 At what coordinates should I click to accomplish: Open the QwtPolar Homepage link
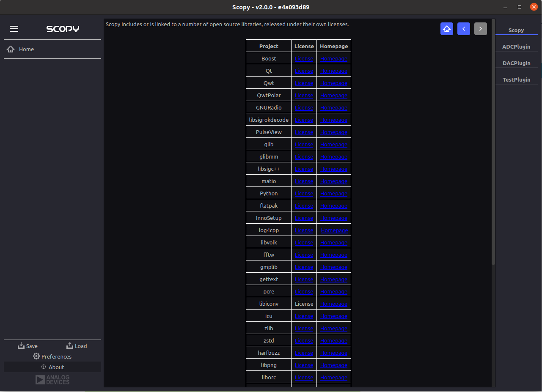pos(334,96)
